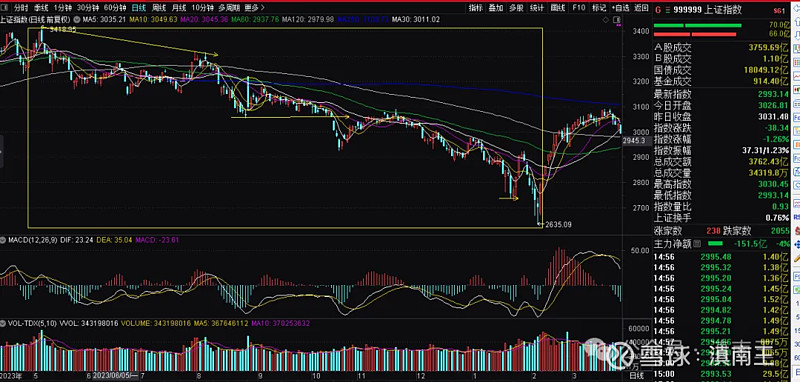Click the 主力净额 label

672,244
